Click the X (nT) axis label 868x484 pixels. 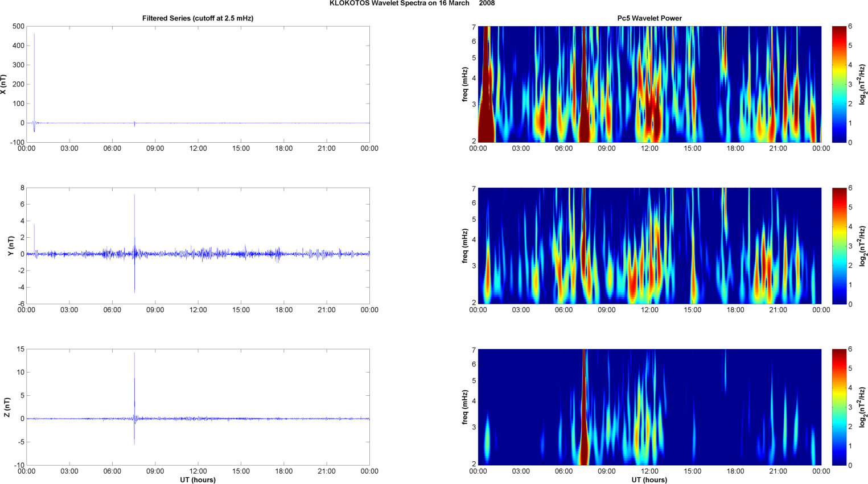[4, 84]
